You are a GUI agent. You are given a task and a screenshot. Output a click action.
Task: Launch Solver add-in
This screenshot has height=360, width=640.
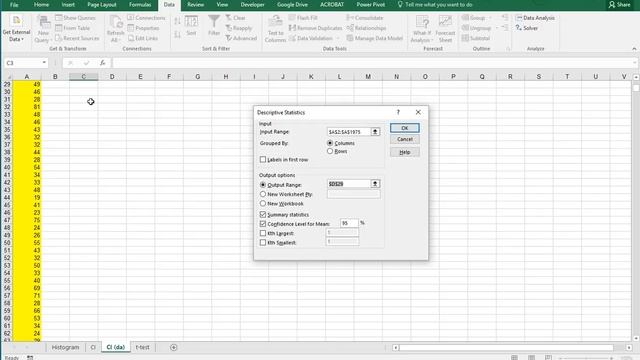point(527,28)
